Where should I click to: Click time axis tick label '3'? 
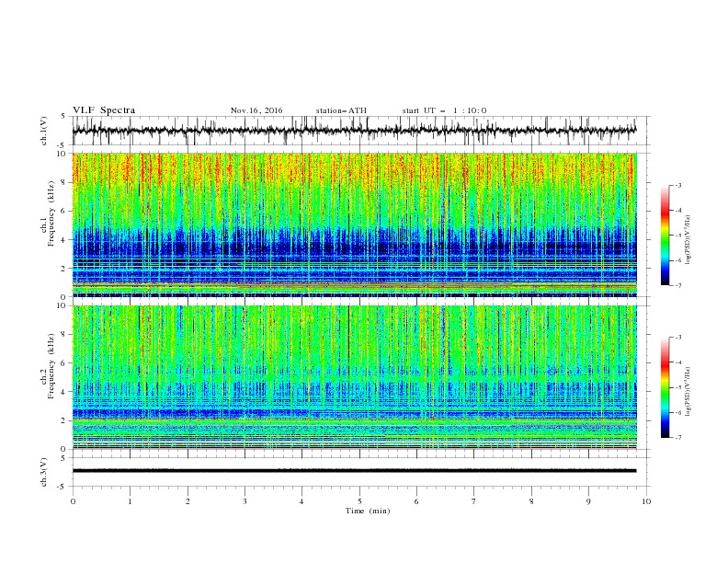pos(245,501)
